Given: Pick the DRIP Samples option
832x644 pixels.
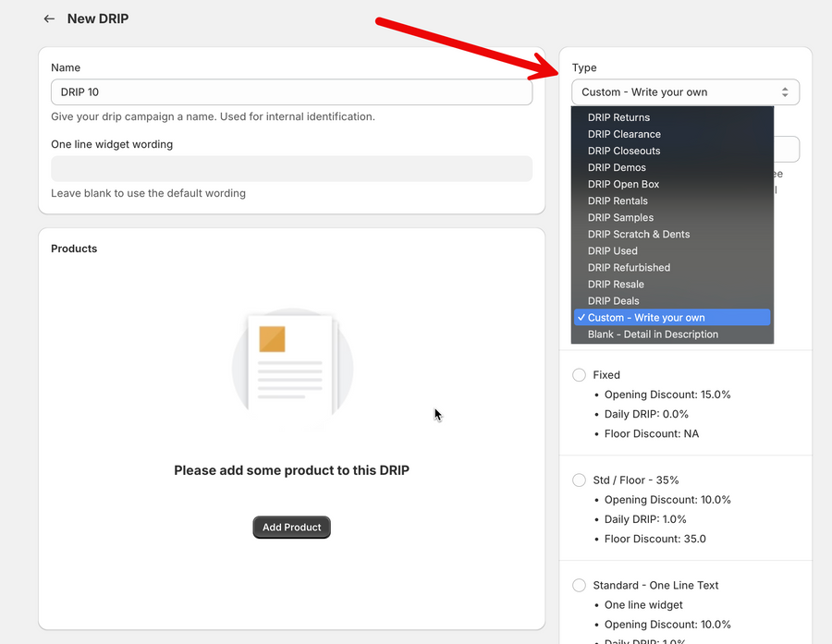Looking at the screenshot, I should [620, 217].
